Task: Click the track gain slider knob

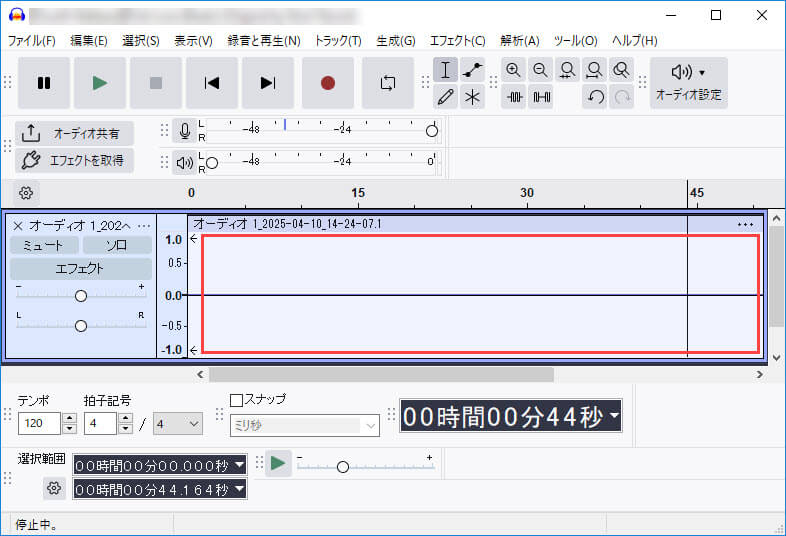Action: (x=81, y=296)
